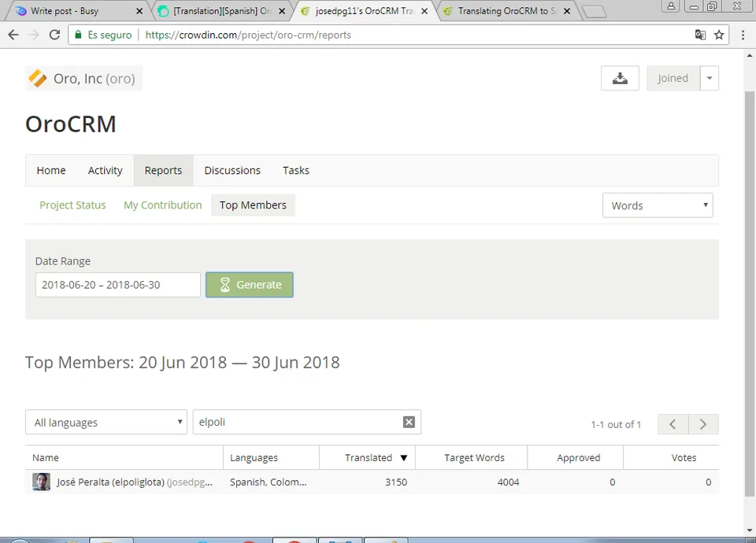Bookmark this page with the star icon
Screen dimensions: 756x543
click(x=719, y=35)
